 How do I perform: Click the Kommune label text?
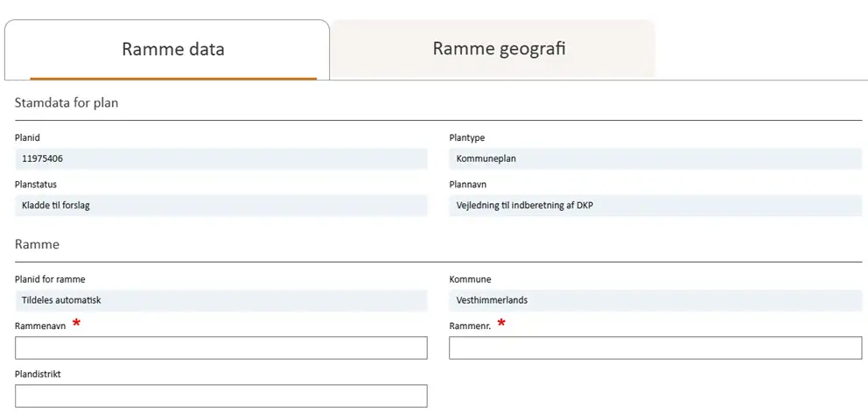coord(470,279)
